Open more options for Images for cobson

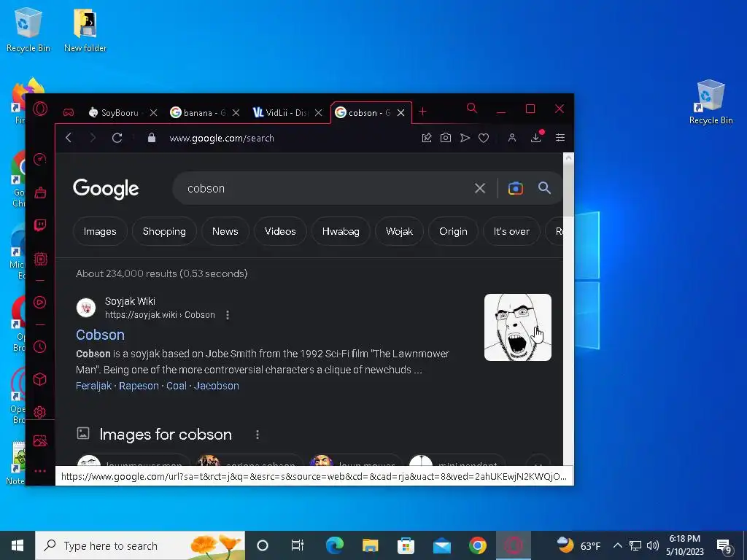point(258,435)
